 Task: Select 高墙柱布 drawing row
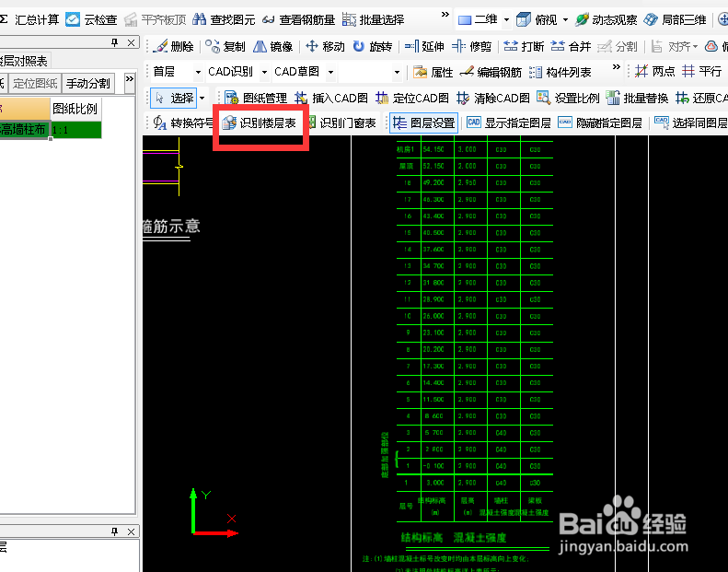(25, 130)
